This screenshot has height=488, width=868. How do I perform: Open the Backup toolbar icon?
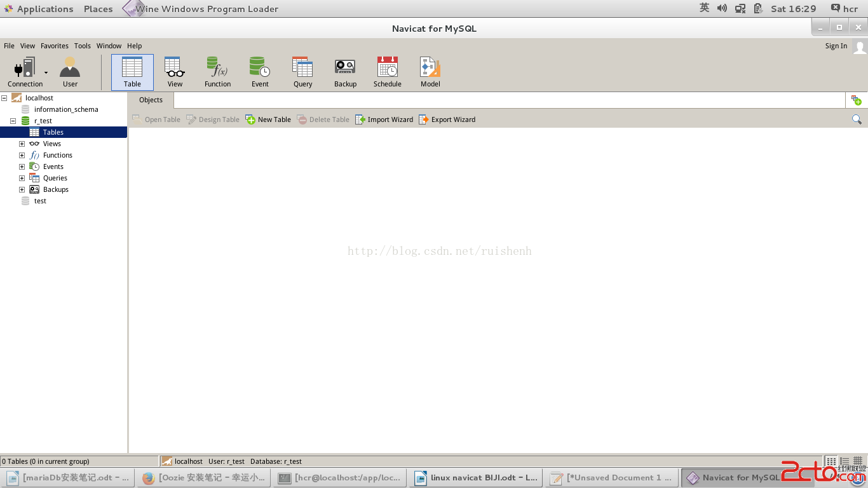pos(345,72)
